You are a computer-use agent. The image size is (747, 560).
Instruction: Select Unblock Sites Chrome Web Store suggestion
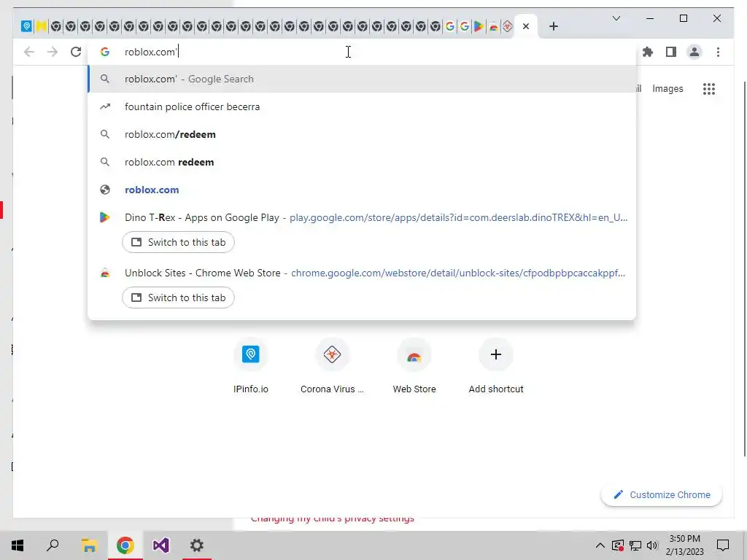pos(362,273)
